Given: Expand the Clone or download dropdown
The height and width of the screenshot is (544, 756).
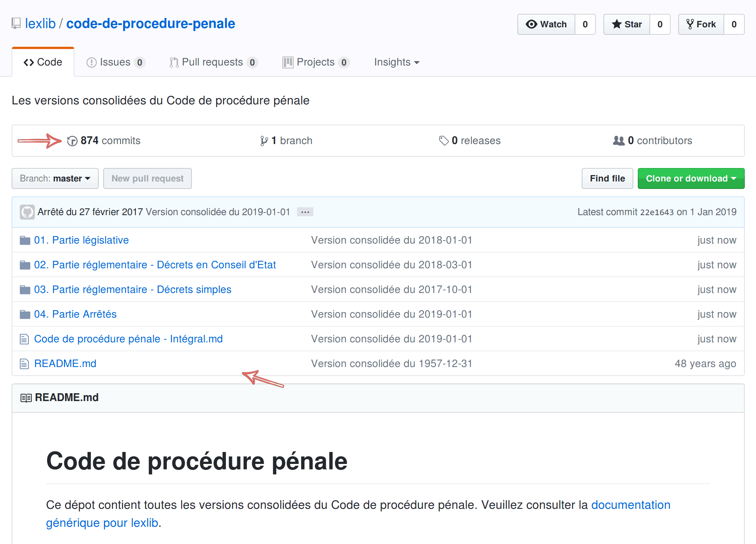Looking at the screenshot, I should coord(691,178).
